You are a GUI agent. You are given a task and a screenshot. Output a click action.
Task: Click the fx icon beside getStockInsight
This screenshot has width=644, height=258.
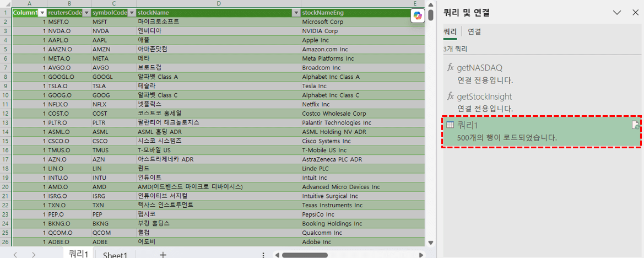pos(450,96)
